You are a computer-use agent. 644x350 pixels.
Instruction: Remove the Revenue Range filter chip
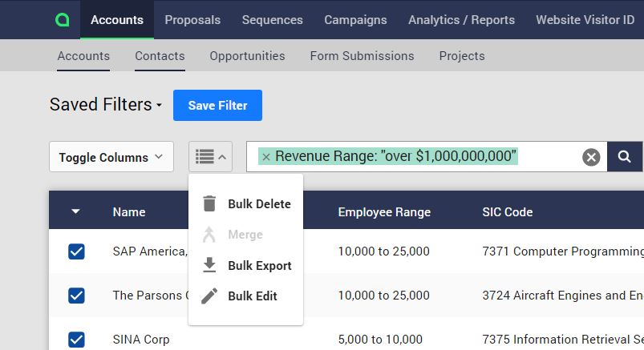(266, 157)
